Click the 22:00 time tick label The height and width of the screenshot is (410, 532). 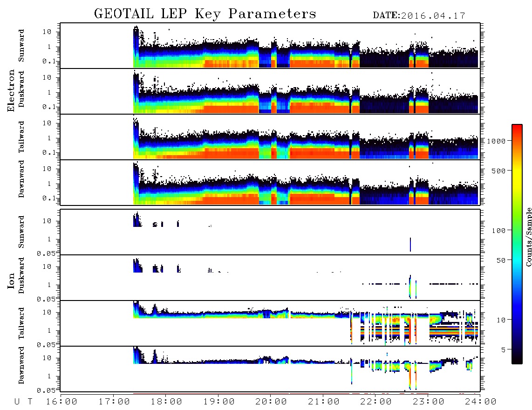coord(376,402)
